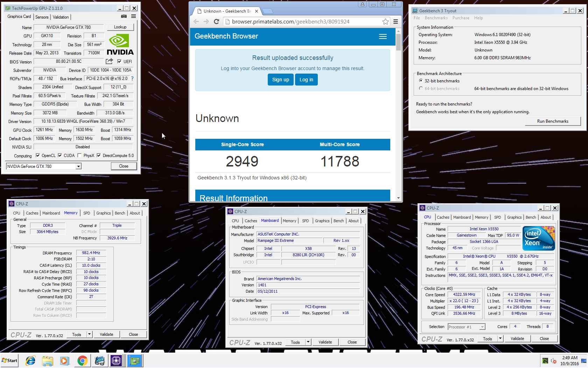Switch to CPU-Z in the taskbar
Viewport: 588px width, 368px height.
click(x=116, y=360)
